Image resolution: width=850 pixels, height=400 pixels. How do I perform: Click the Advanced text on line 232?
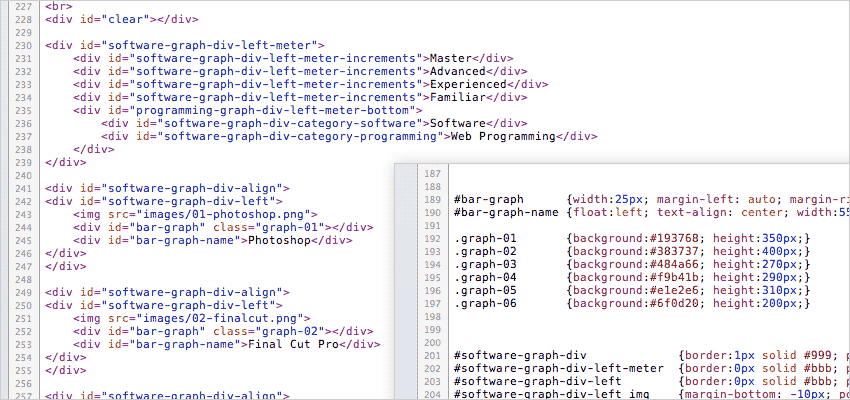point(457,71)
